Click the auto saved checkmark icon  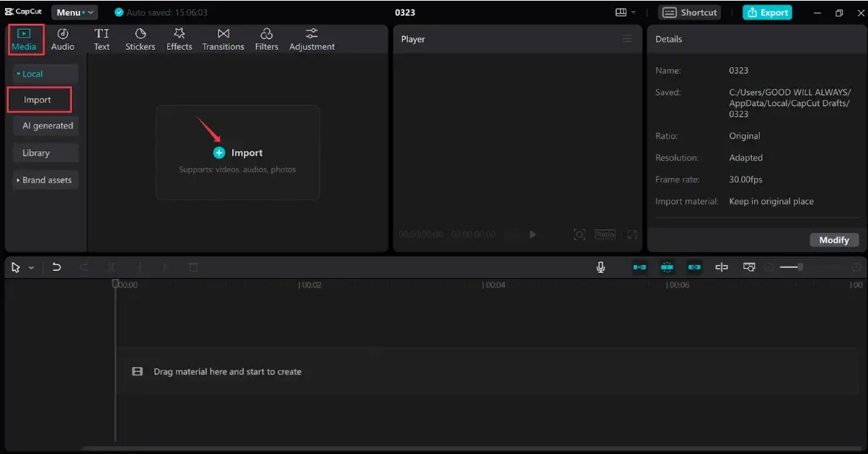click(119, 12)
